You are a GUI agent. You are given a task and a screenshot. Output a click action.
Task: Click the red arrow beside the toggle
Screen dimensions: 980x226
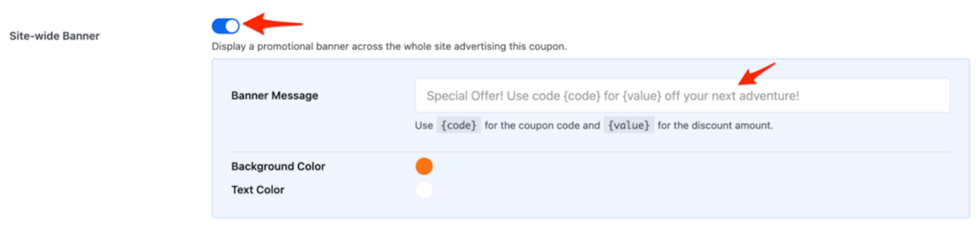click(272, 24)
